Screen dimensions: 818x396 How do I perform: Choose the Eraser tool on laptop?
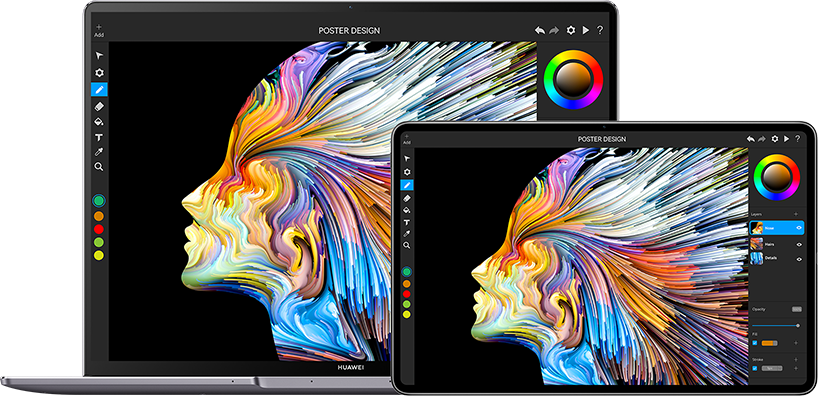click(99, 106)
